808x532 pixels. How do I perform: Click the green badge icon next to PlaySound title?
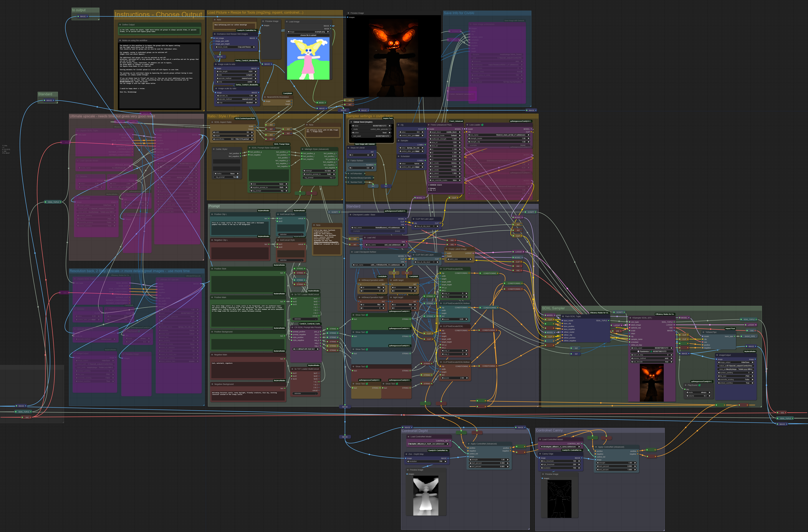(x=699, y=385)
